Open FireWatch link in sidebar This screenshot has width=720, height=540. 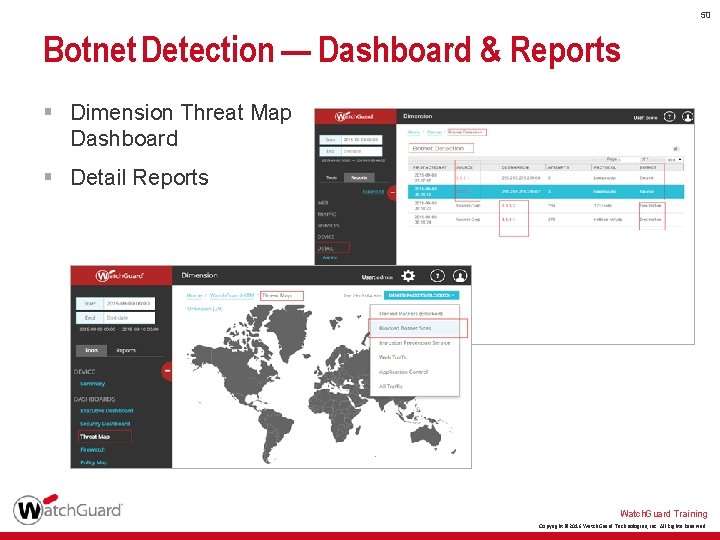coord(92,450)
